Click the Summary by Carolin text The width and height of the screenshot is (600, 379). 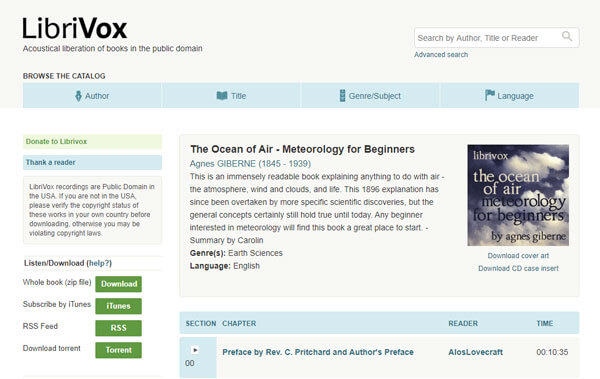[x=227, y=240]
